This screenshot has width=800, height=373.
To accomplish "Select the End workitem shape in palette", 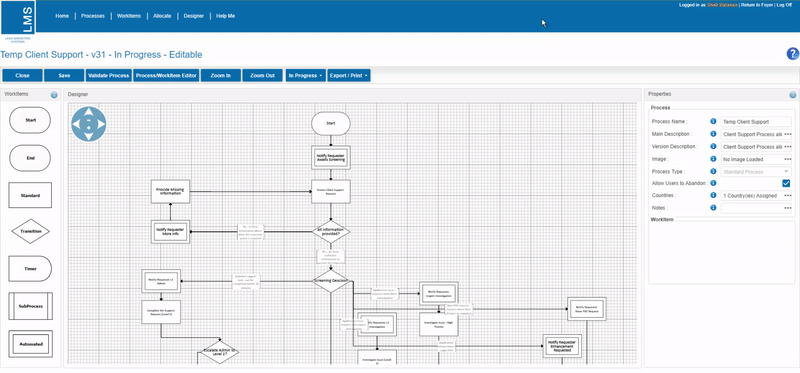I will (30, 158).
